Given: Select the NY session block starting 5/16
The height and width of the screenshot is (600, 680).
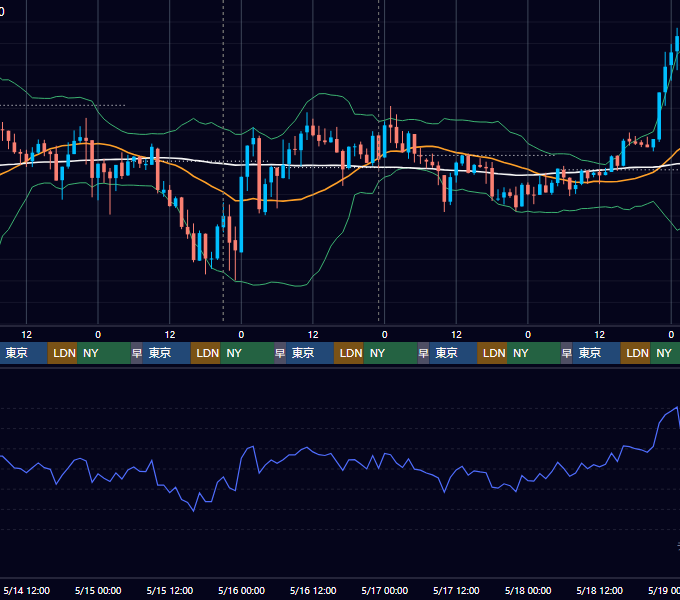Looking at the screenshot, I should click(x=390, y=353).
